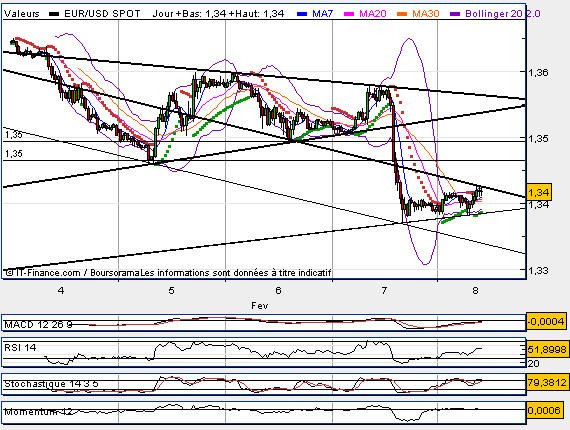Click the black EUR/USD SPOT legend marker
Image resolution: width=570 pixels, height=430 pixels.
point(54,14)
